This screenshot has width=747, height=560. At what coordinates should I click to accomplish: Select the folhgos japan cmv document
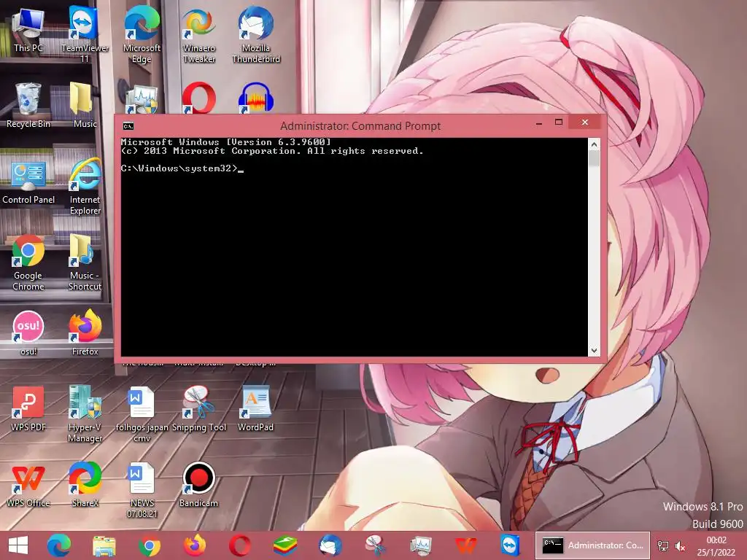pos(142,414)
